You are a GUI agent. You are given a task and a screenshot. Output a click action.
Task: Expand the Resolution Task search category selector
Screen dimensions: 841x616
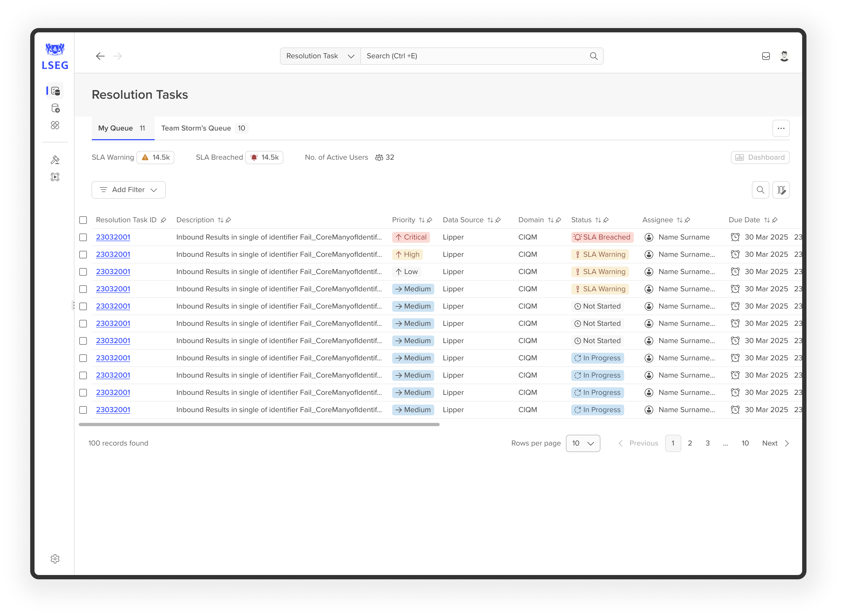click(319, 56)
